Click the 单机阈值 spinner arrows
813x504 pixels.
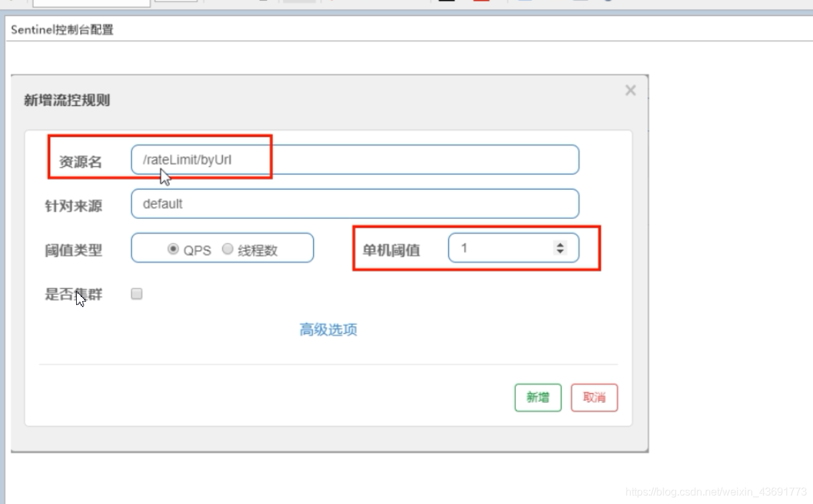(x=560, y=248)
